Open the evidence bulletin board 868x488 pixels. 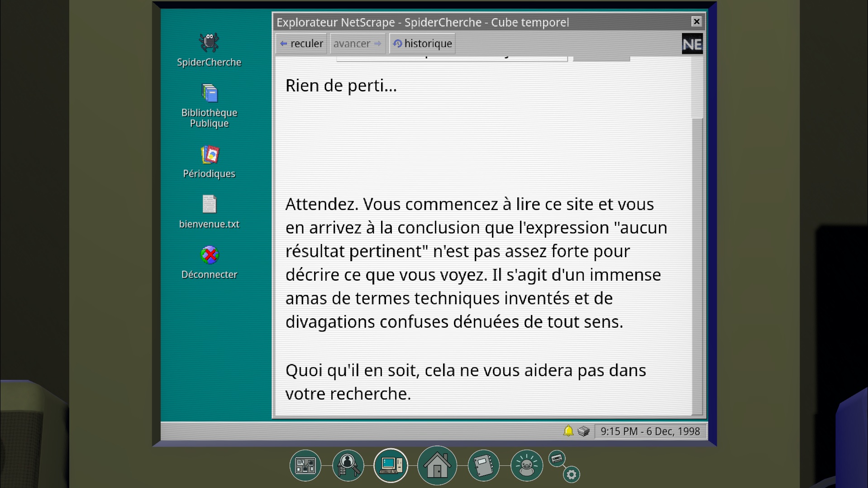click(x=305, y=465)
